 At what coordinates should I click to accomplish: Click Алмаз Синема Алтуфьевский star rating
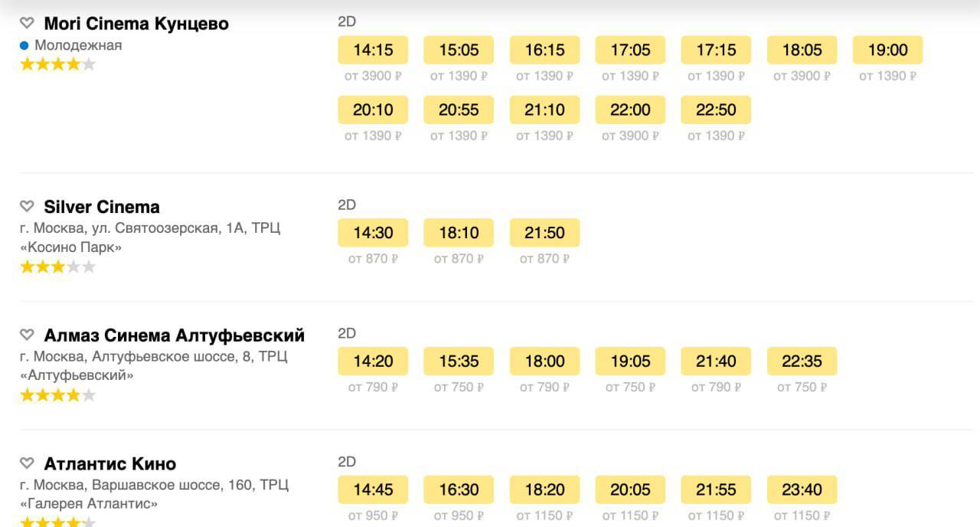point(57,395)
